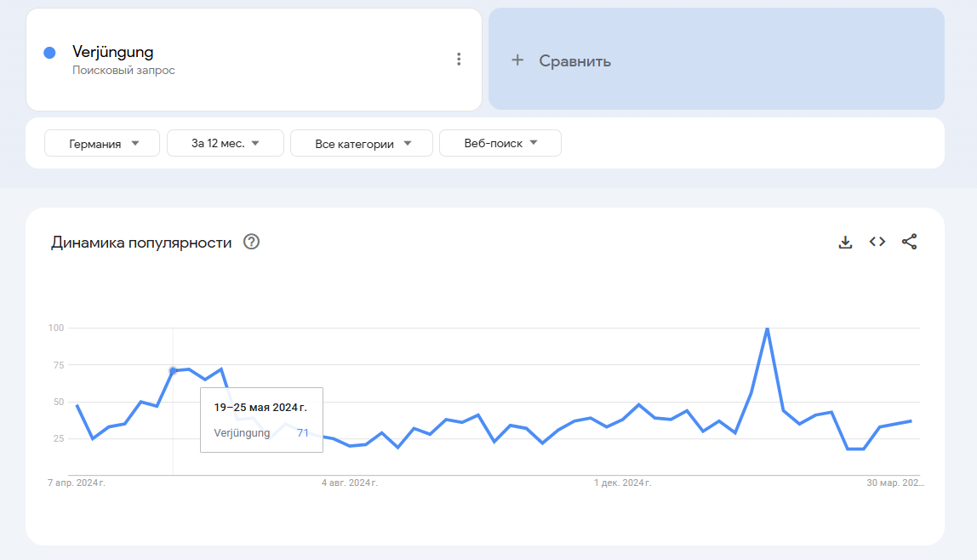977x560 pixels.
Task: Open help for Динамика популярности
Action: pos(251,242)
